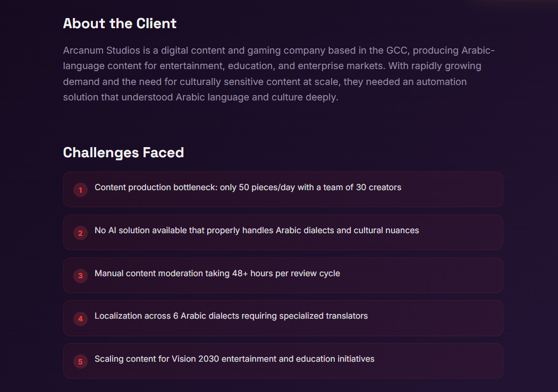
Task: Click the red number 4 badge
Action: point(80,319)
